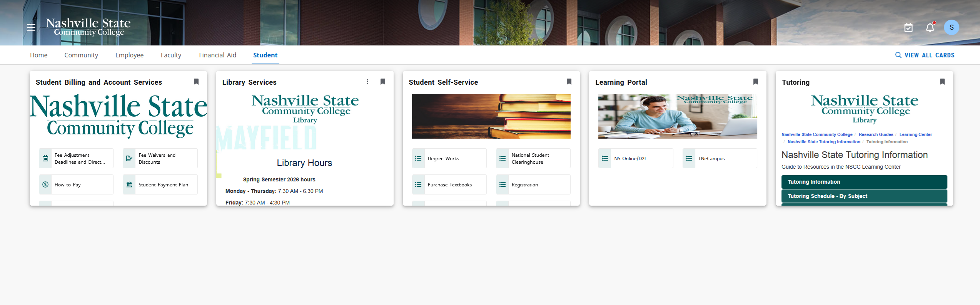Image resolution: width=980 pixels, height=305 pixels.
Task: Click the How to Pay dollar icon
Action: (45, 184)
